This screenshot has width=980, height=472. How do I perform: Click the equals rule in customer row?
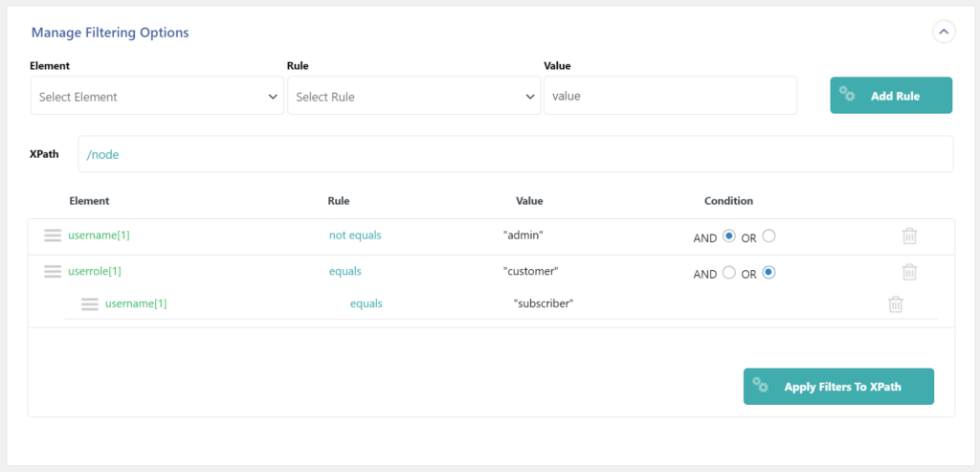pos(345,271)
